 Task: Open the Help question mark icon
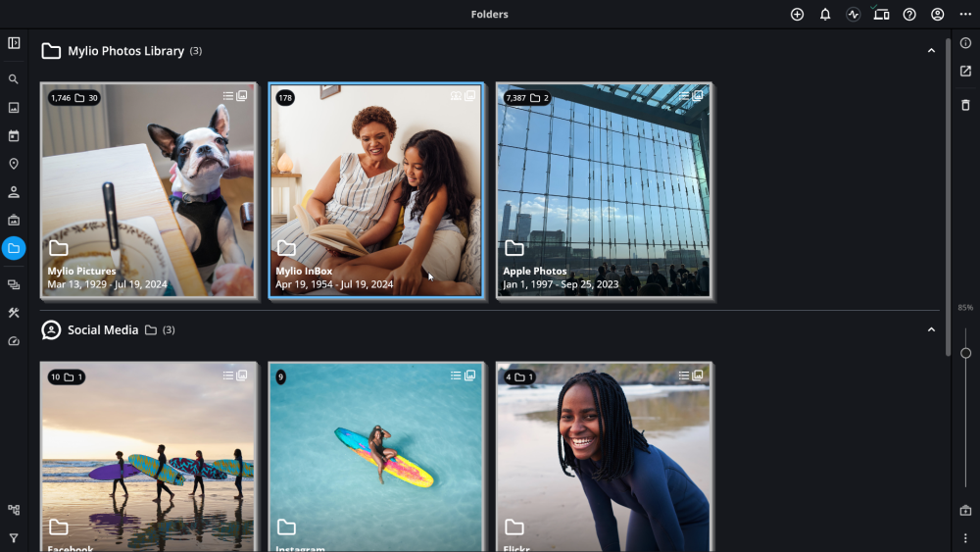pos(909,15)
